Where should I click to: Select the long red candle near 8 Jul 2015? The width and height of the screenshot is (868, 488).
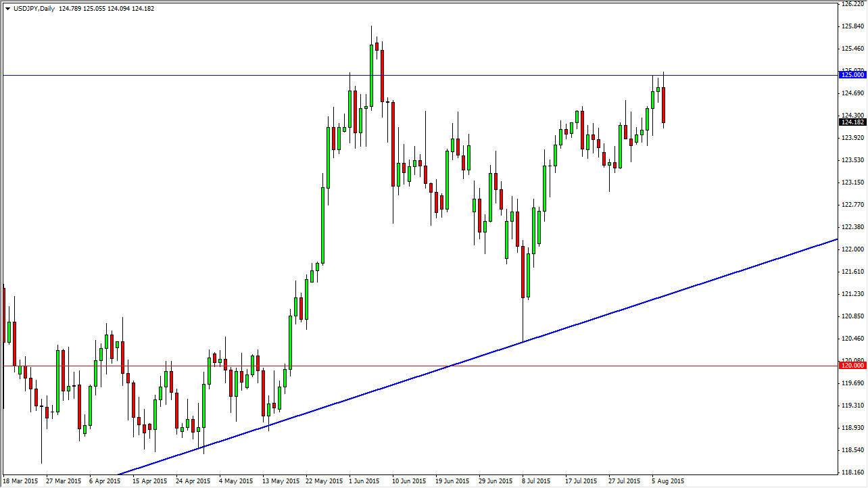pos(524,270)
